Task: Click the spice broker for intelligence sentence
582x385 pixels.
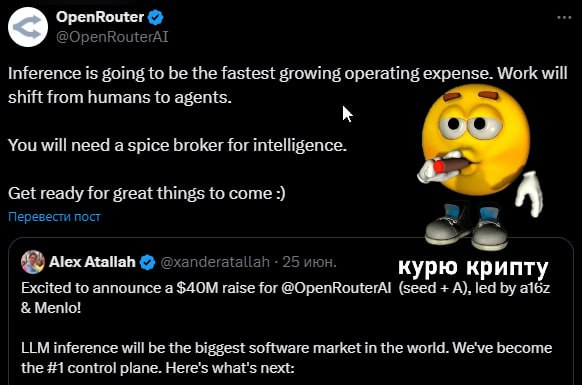Action: click(177, 145)
